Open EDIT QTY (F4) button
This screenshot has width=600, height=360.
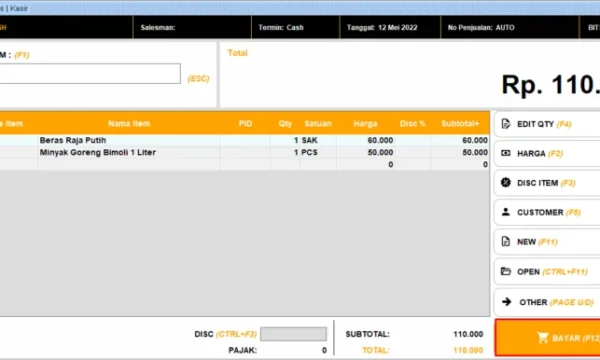(x=547, y=124)
